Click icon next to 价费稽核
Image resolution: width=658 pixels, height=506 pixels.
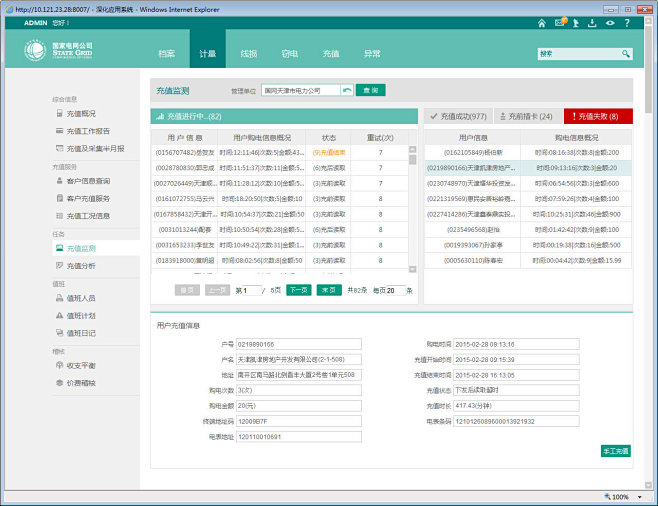(x=60, y=383)
